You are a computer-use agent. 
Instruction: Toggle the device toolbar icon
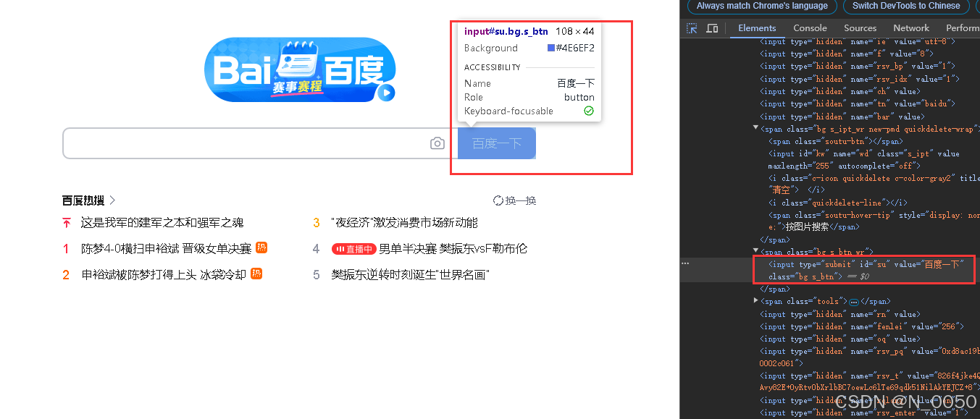(712, 28)
